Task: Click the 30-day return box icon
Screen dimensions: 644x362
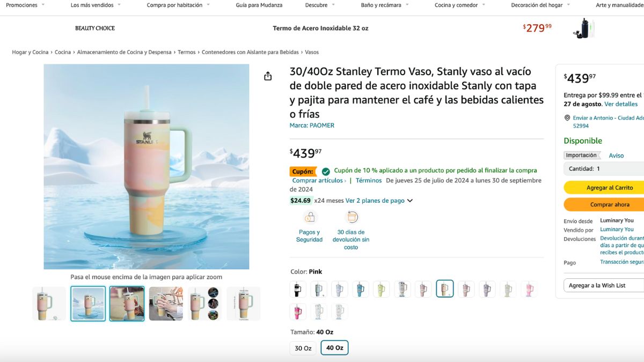Action: [352, 217]
